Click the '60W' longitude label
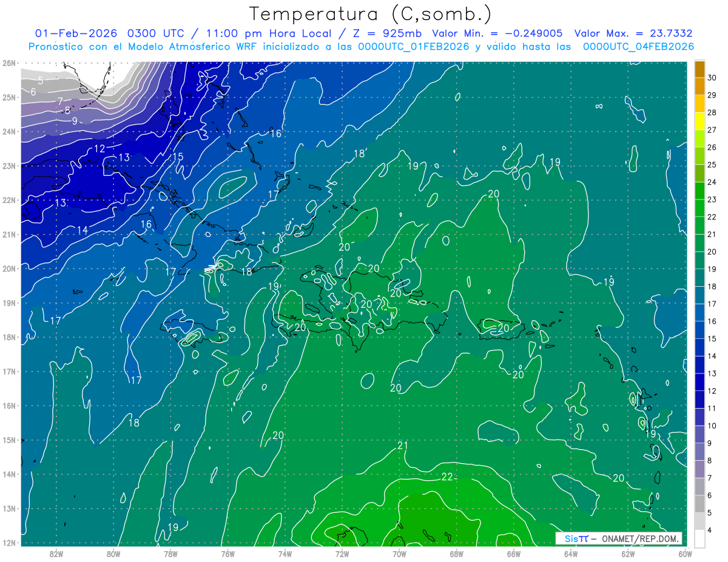Viewport: 728px width, 562px height. 685,554
